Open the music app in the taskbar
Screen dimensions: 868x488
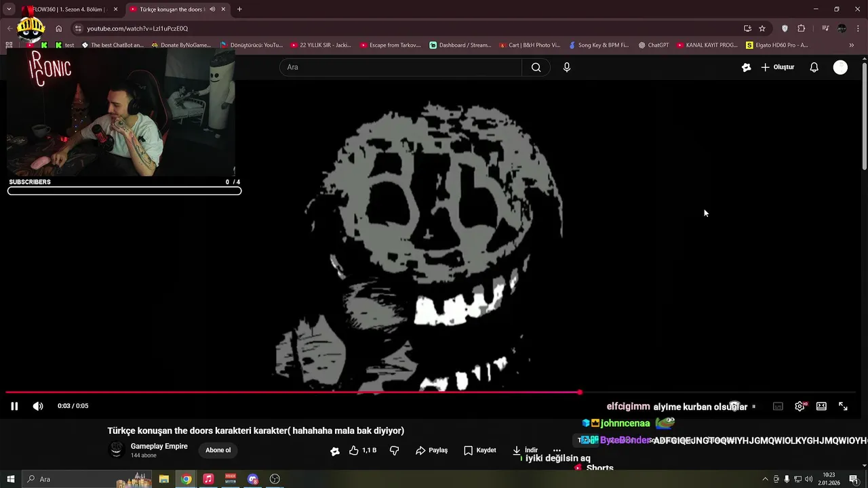[x=208, y=479]
